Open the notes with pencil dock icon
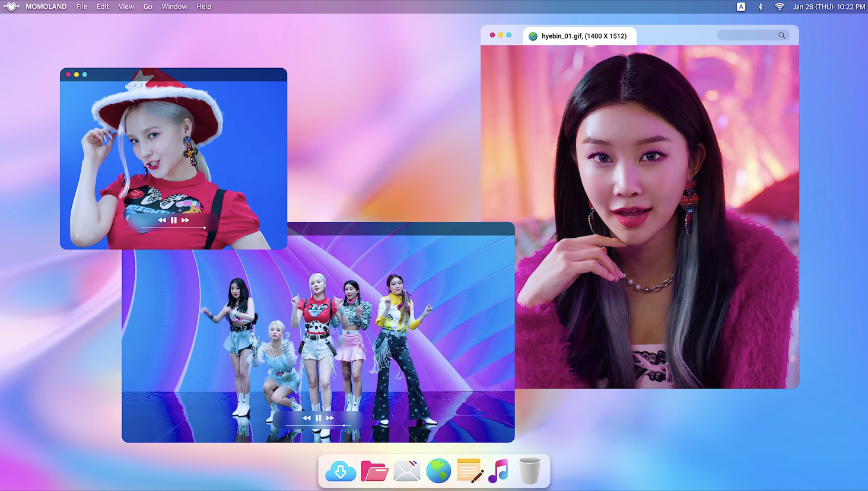Viewport: 868px width, 491px height. [x=470, y=471]
